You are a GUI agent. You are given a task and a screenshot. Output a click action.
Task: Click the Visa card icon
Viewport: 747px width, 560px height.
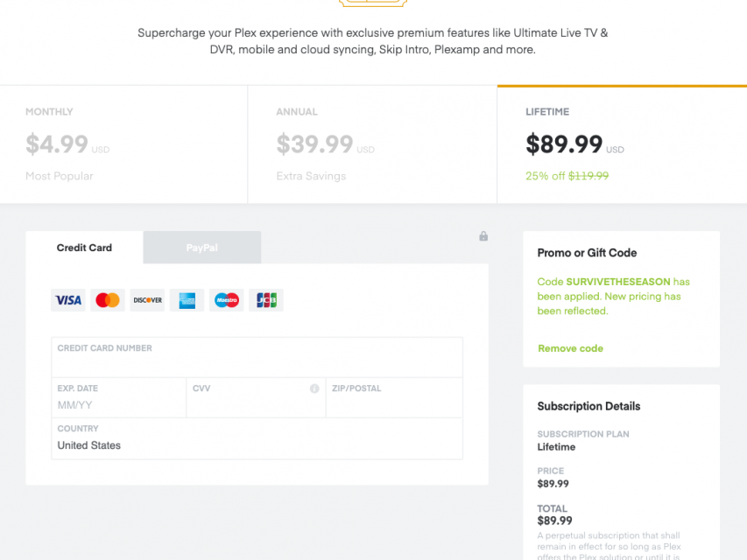[68, 300]
